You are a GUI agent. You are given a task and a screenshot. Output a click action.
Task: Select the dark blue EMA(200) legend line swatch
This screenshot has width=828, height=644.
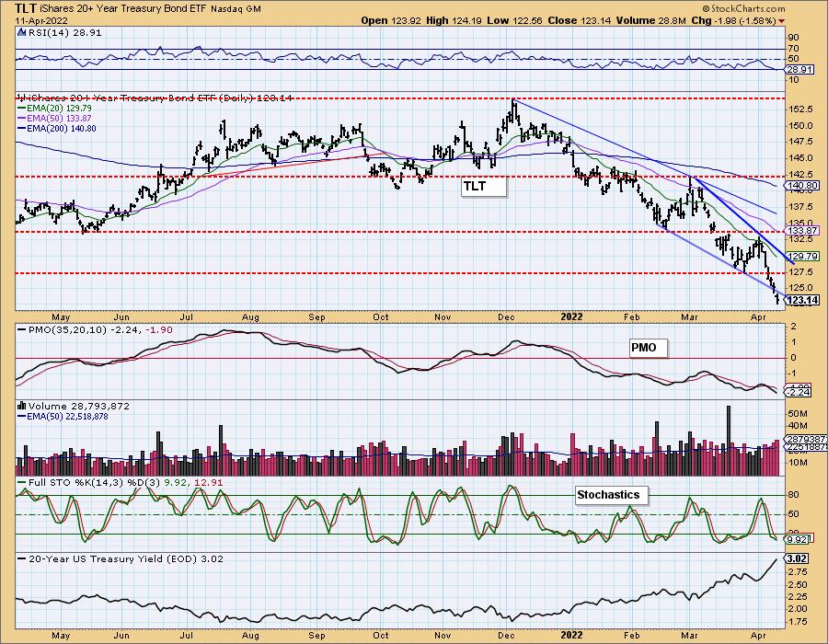pyautogui.click(x=22, y=128)
